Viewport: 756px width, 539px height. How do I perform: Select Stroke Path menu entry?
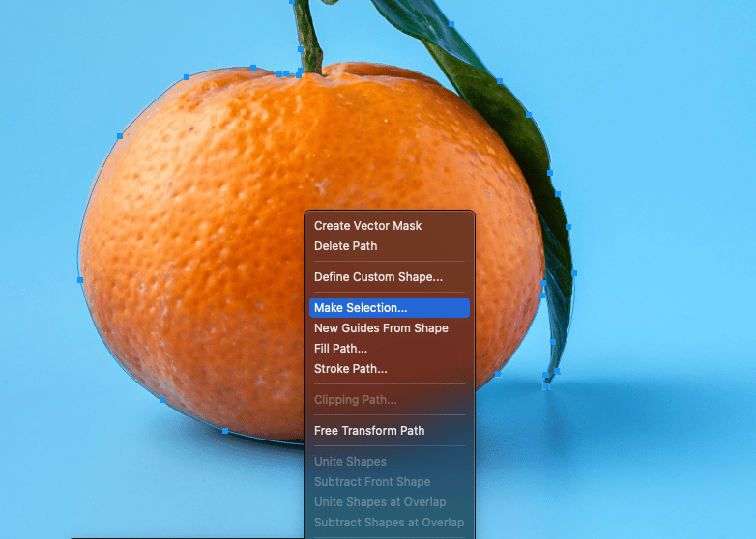389,368
